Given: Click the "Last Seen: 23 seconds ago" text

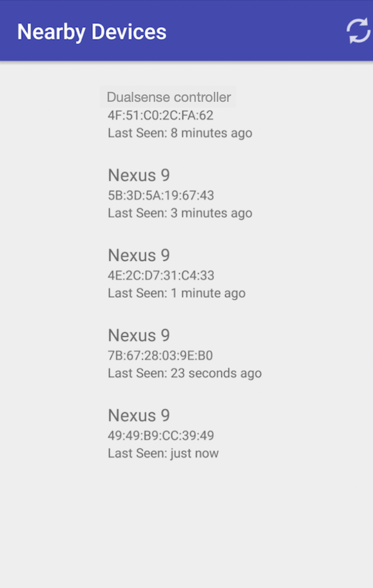Looking at the screenshot, I should (185, 373).
